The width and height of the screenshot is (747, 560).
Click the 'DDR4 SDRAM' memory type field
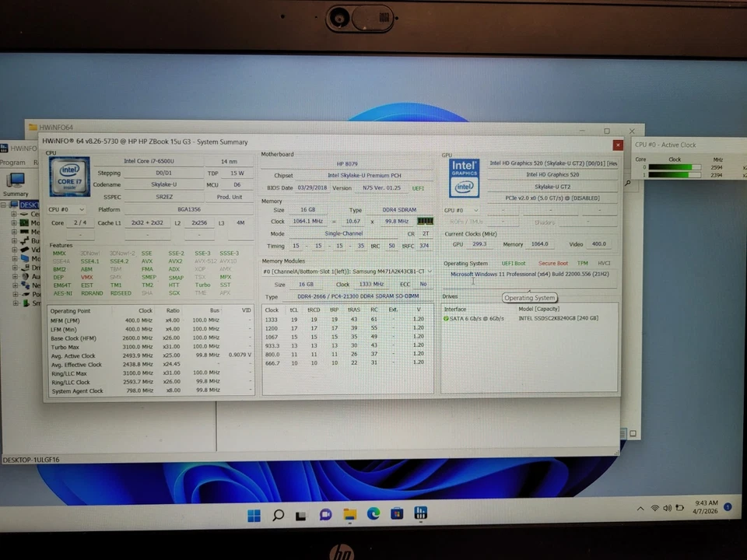click(x=399, y=209)
